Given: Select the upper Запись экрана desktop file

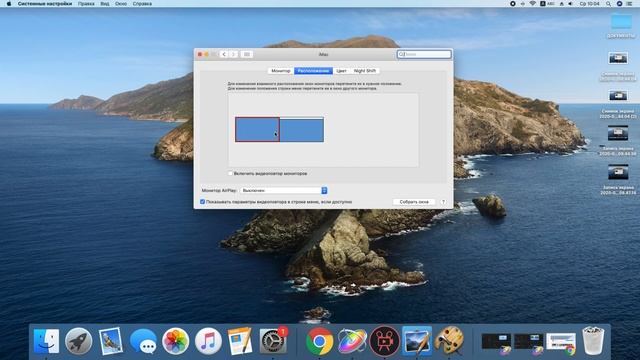Looking at the screenshot, I should (x=618, y=133).
